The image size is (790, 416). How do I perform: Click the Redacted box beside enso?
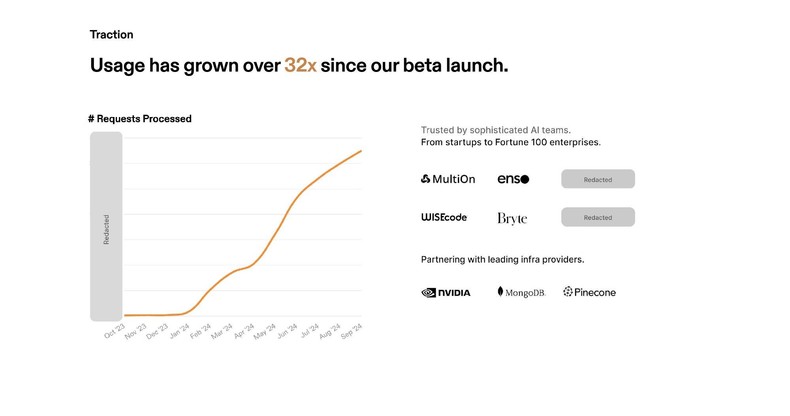(x=598, y=179)
